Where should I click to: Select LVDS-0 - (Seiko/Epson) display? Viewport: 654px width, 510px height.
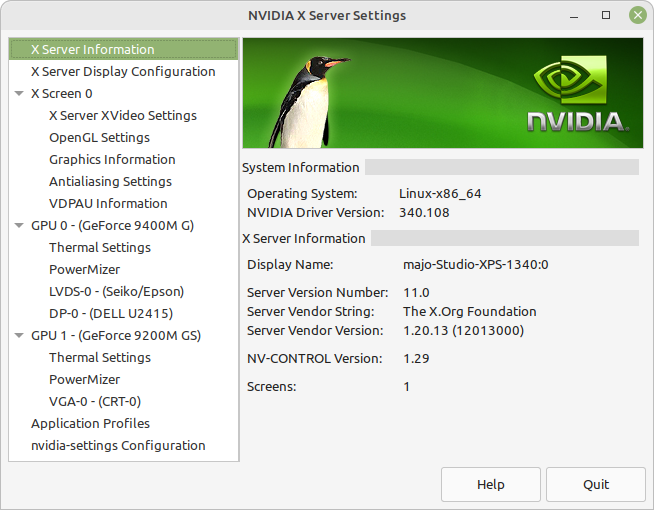pyautogui.click(x=117, y=291)
